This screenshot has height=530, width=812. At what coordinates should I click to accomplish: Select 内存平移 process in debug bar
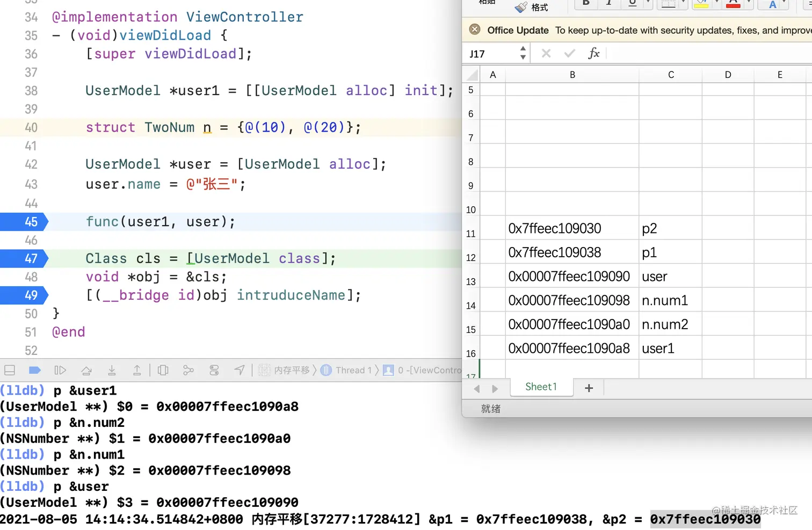tap(285, 370)
